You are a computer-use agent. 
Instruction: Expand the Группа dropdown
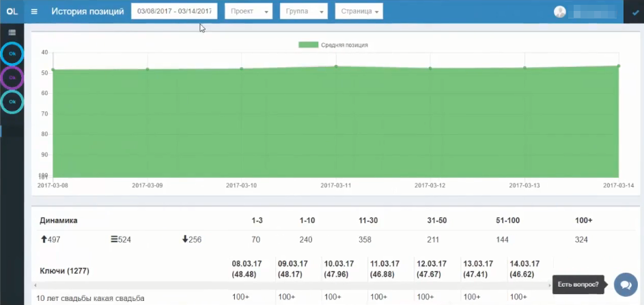[304, 12]
